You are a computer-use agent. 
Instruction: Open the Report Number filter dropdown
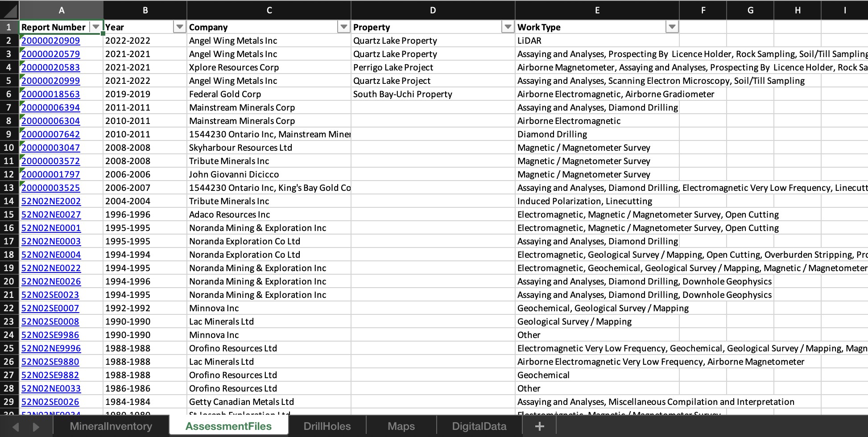96,27
